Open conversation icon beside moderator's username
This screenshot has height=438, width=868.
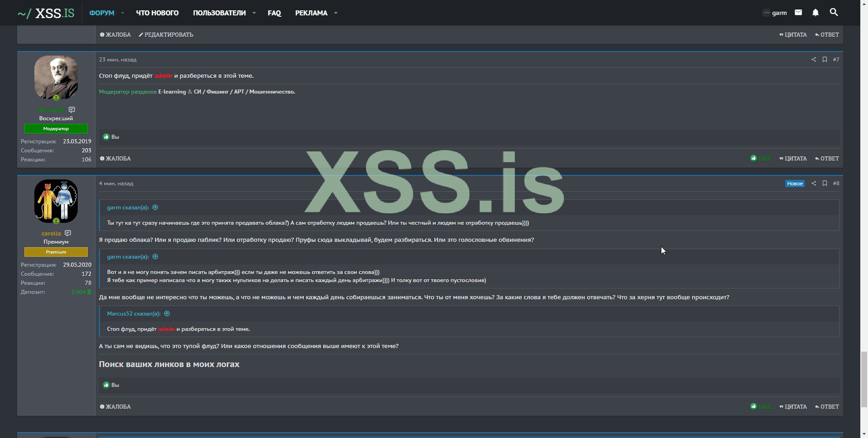pyautogui.click(x=72, y=110)
